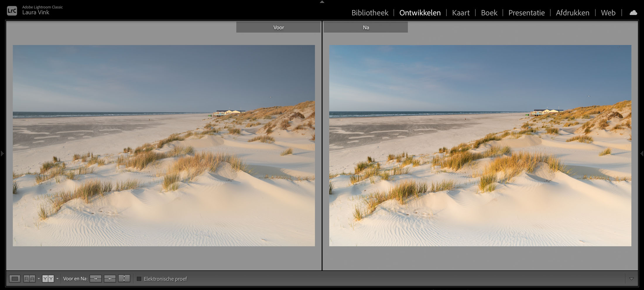Click the Lrc application logo
The width and height of the screenshot is (644, 290).
pos(12,11)
